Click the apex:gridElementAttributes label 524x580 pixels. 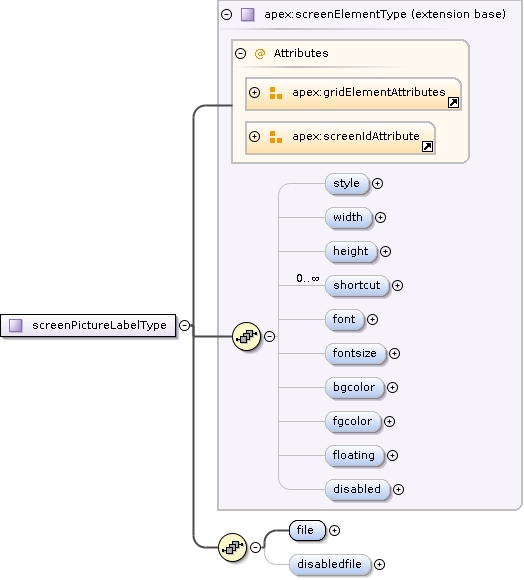coord(369,92)
